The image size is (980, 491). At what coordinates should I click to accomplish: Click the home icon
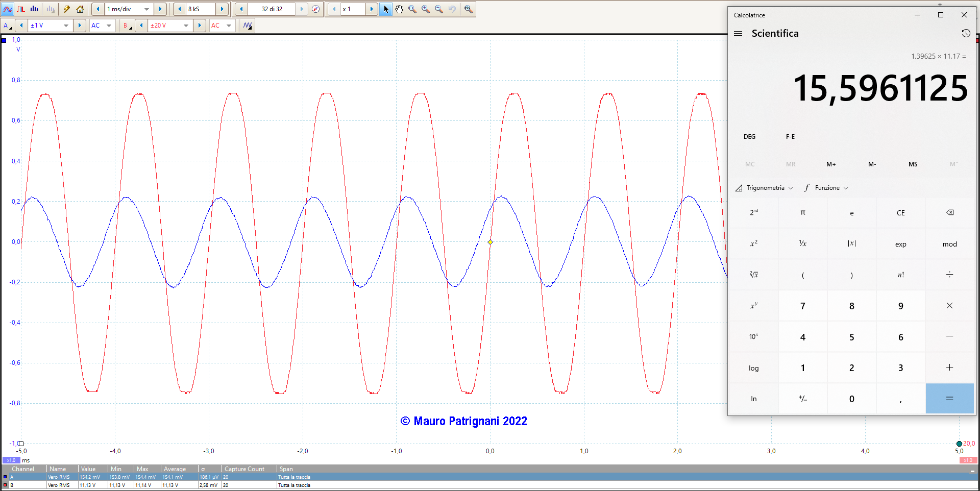[80, 9]
